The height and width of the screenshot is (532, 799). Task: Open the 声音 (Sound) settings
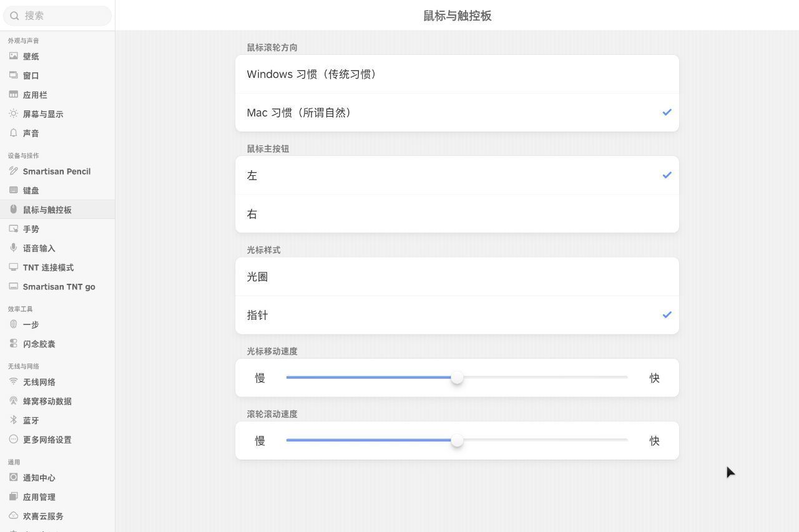(30, 133)
